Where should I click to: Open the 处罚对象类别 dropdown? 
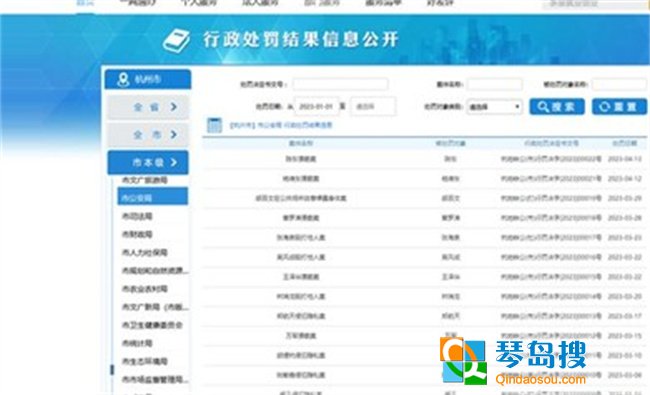(x=494, y=107)
